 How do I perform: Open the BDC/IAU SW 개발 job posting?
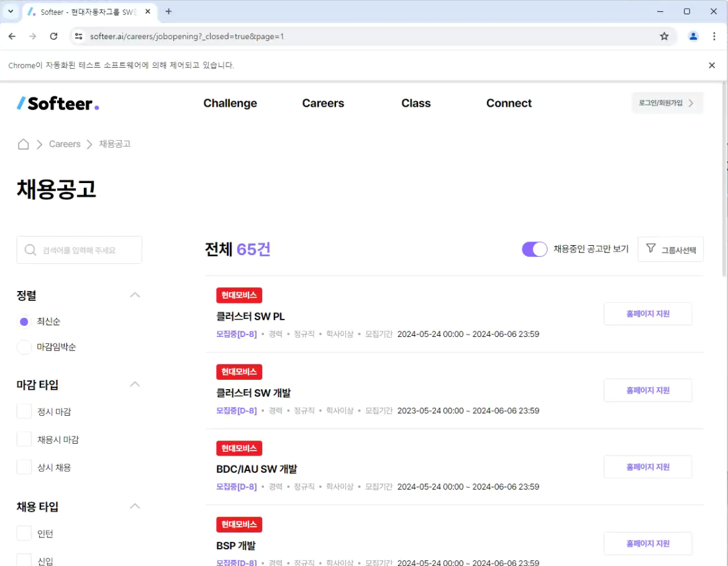pyautogui.click(x=257, y=469)
